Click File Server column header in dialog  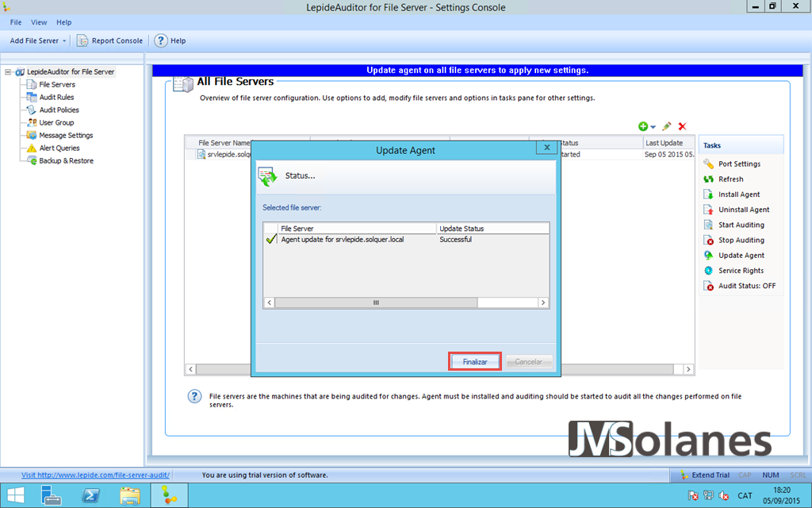pos(358,229)
